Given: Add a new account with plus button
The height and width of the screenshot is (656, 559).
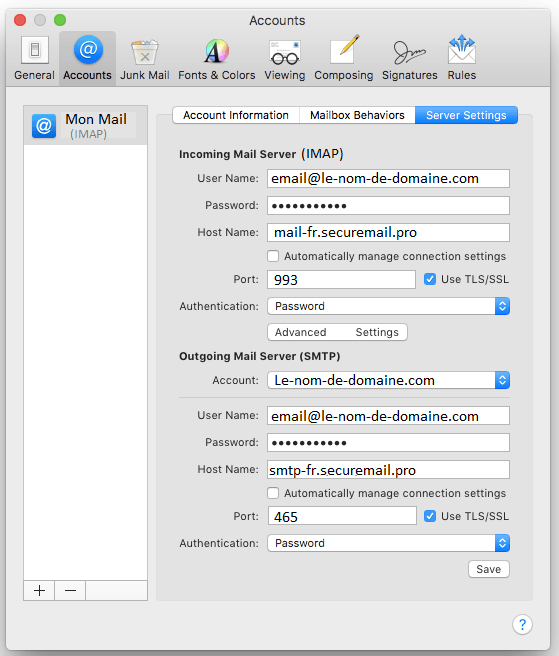Looking at the screenshot, I should point(39,590).
